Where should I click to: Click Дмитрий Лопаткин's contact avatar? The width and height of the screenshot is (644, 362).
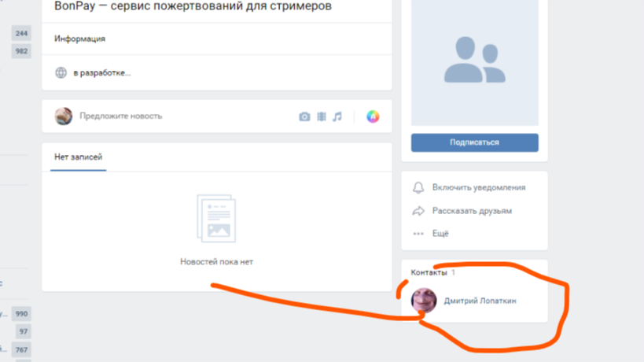(424, 300)
